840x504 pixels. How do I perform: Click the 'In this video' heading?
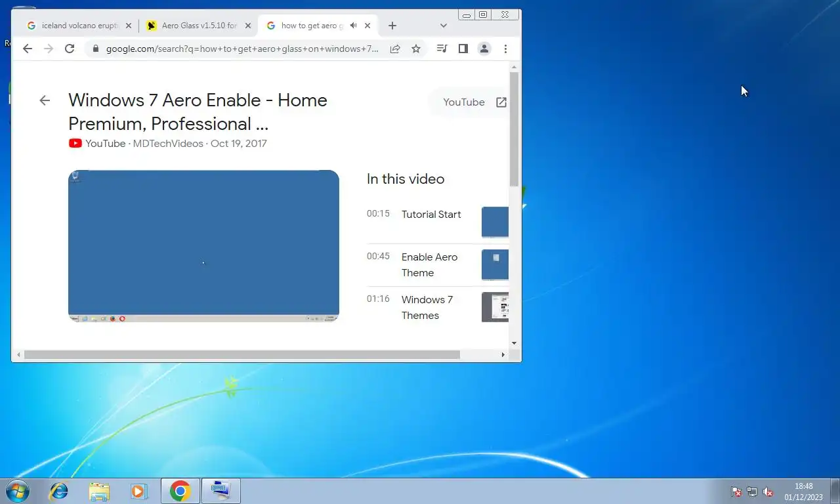tap(406, 179)
